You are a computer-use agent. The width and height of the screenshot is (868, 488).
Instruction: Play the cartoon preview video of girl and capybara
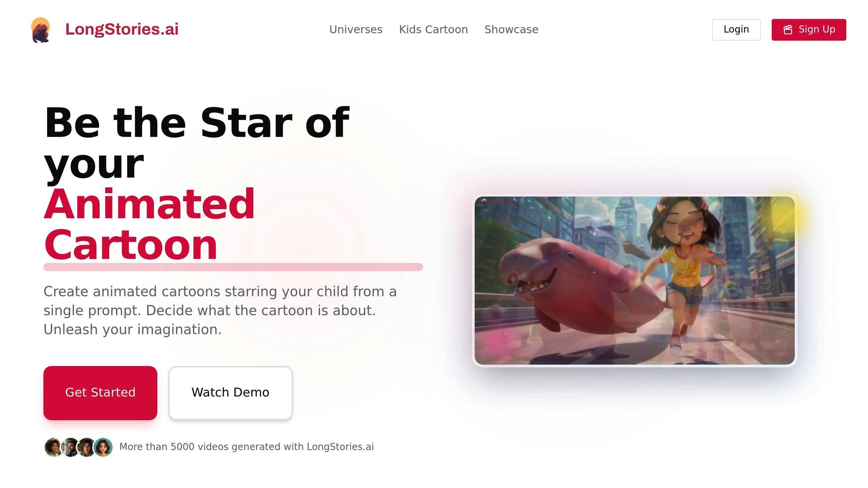(x=634, y=280)
